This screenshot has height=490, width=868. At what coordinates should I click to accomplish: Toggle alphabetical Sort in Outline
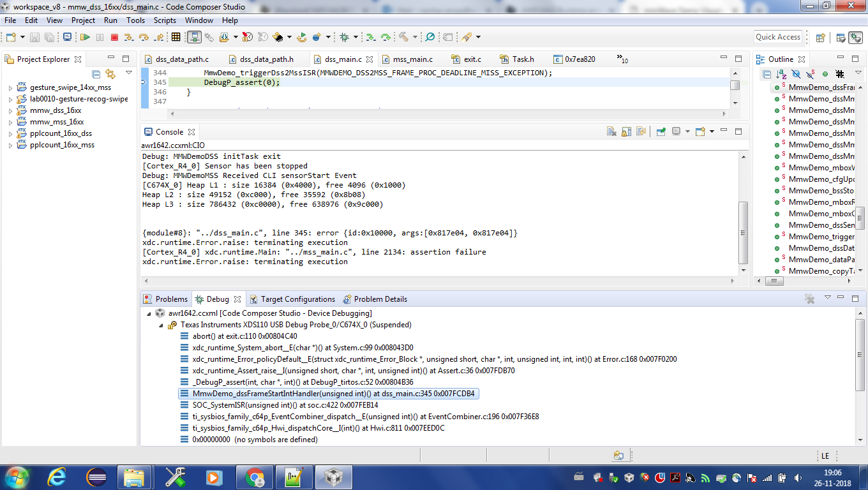pyautogui.click(x=781, y=74)
